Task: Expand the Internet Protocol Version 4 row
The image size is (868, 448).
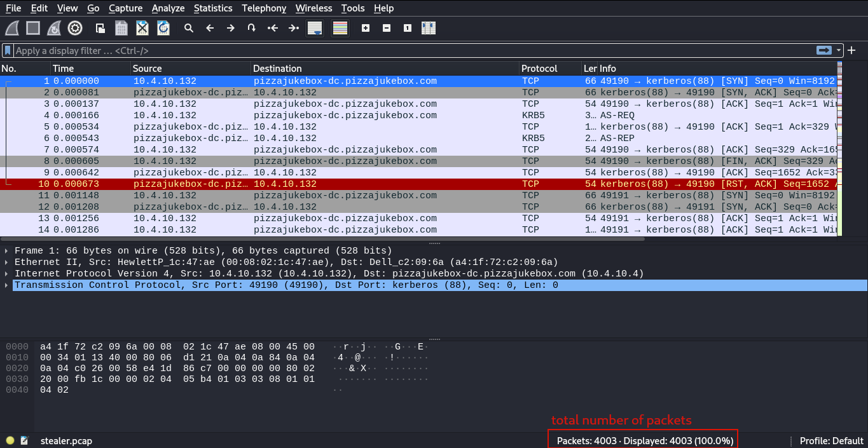Action: click(x=6, y=274)
